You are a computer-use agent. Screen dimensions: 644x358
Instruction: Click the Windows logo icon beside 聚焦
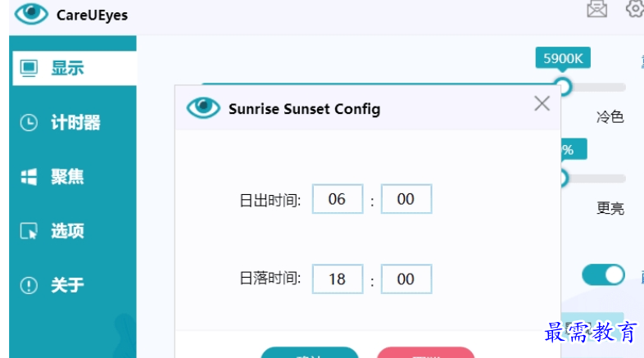[29, 177]
